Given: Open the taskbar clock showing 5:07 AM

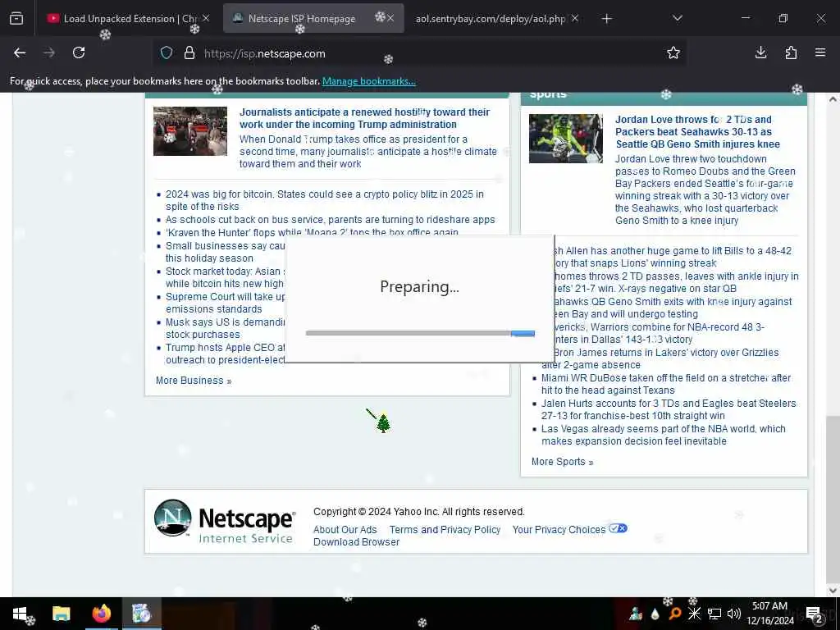Looking at the screenshot, I should tap(769, 614).
